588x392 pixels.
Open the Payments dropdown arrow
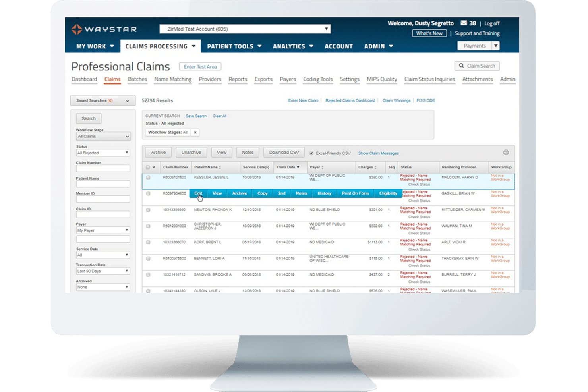pyautogui.click(x=496, y=46)
